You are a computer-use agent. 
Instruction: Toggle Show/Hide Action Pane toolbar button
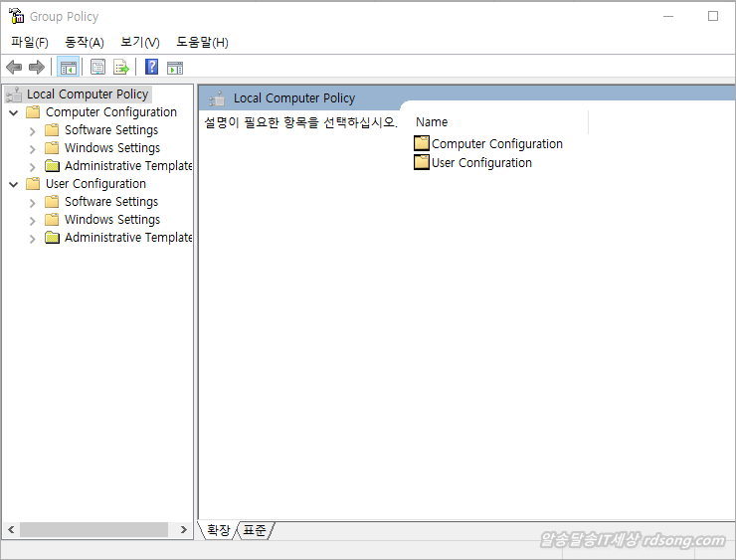point(175,68)
